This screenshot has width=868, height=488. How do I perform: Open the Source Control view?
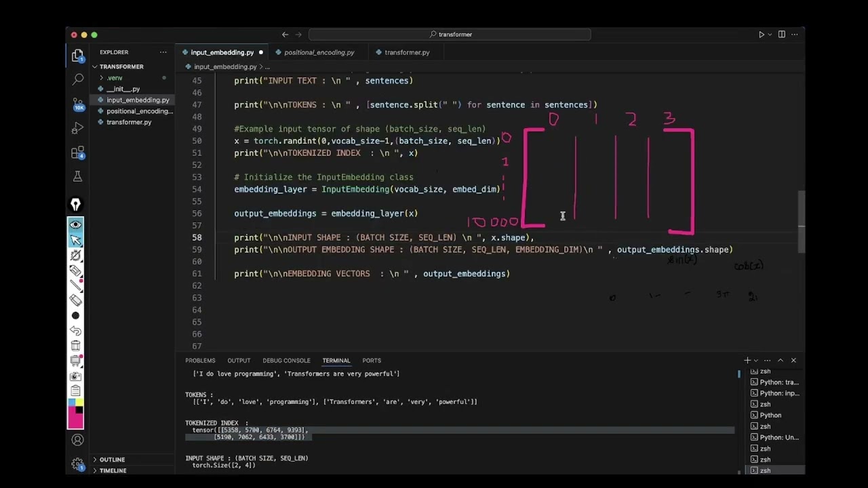tap(78, 104)
